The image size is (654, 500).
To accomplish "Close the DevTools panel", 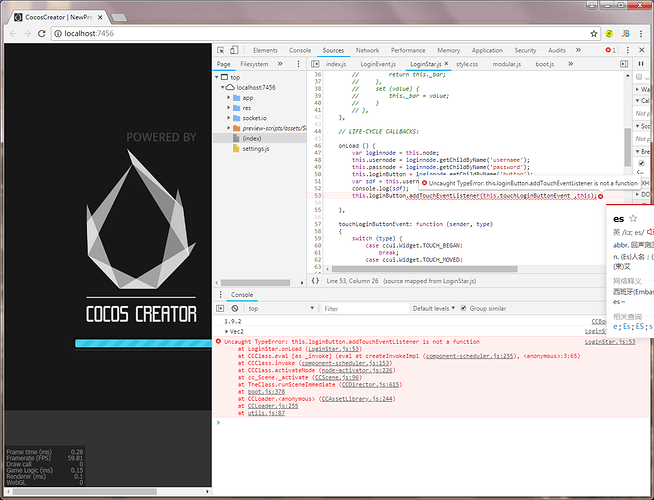I will [x=641, y=50].
